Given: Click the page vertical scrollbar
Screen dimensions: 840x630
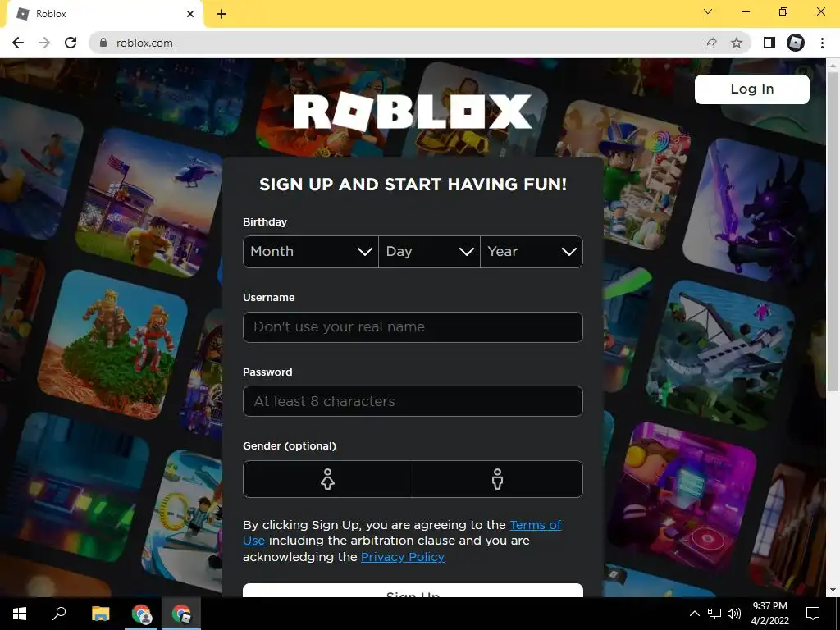Looking at the screenshot, I should [833, 231].
